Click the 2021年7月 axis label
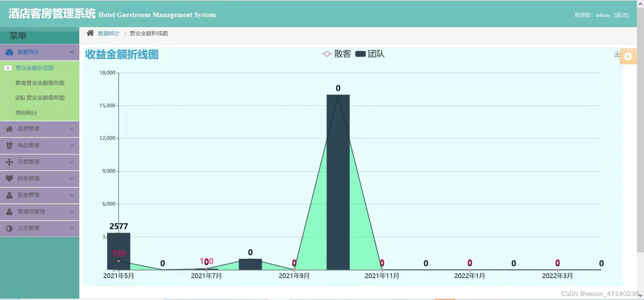Screen dimensions: 644x300 pos(206,276)
